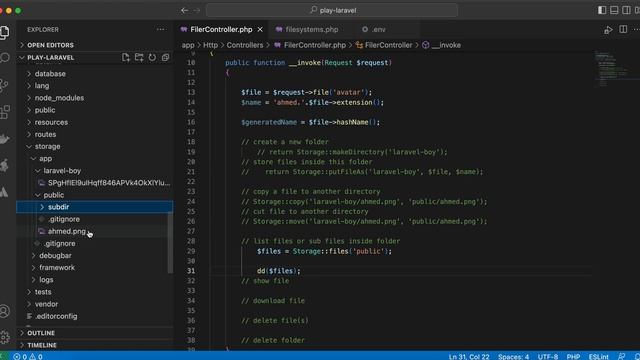
Task: Refresh the explorer file tree
Action: (152, 58)
